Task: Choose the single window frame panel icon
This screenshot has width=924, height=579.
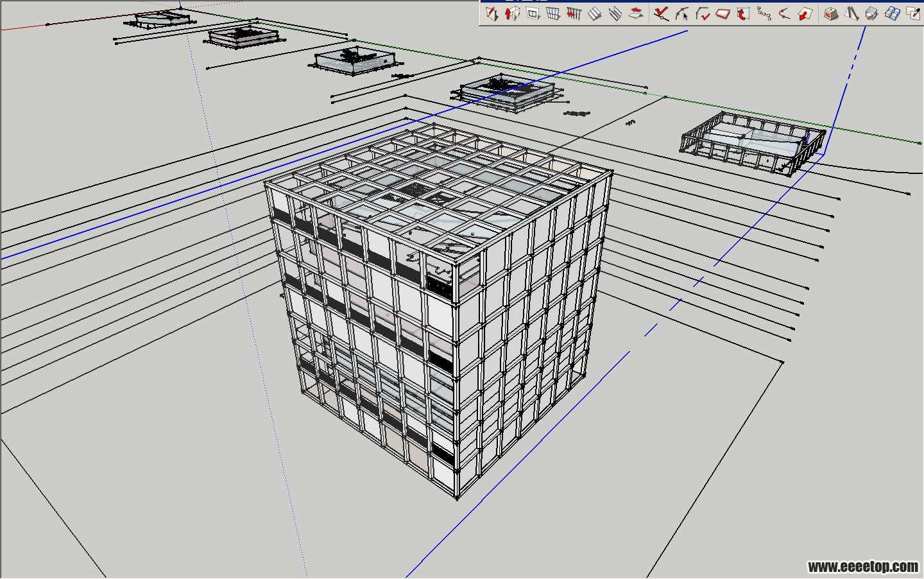Action: [x=533, y=13]
